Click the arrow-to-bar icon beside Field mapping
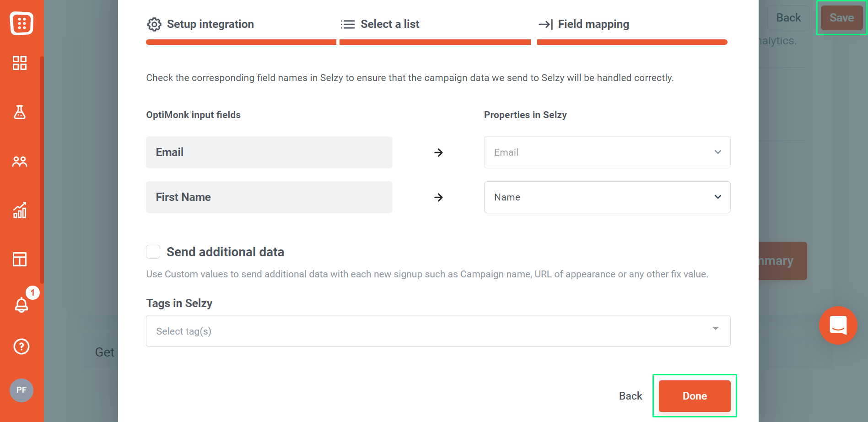 pos(545,24)
